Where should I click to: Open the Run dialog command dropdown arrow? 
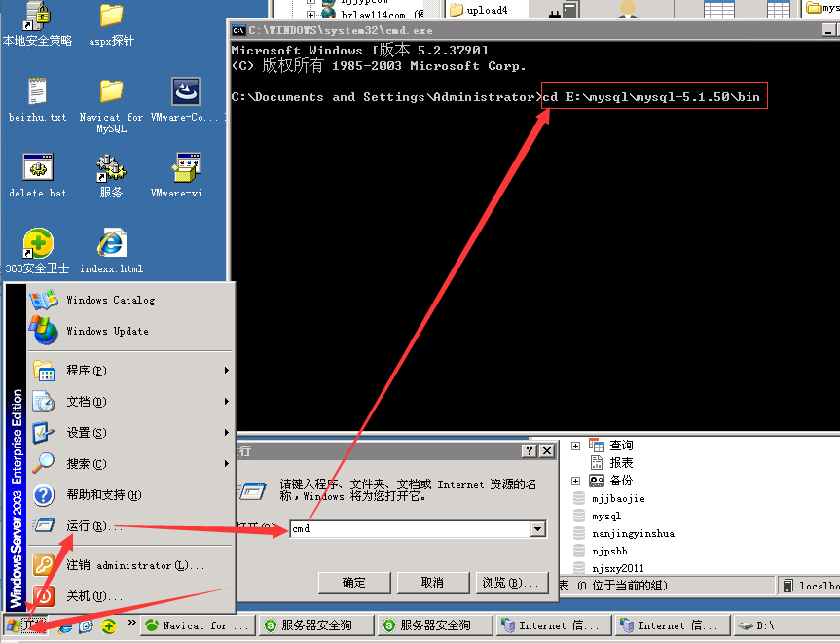538,529
